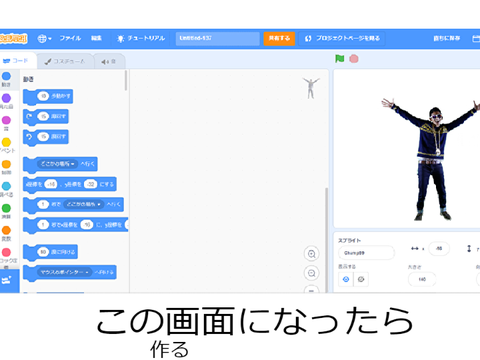Open the チュートリアル lightbulb button
This screenshot has width=480, height=360.
(141, 39)
